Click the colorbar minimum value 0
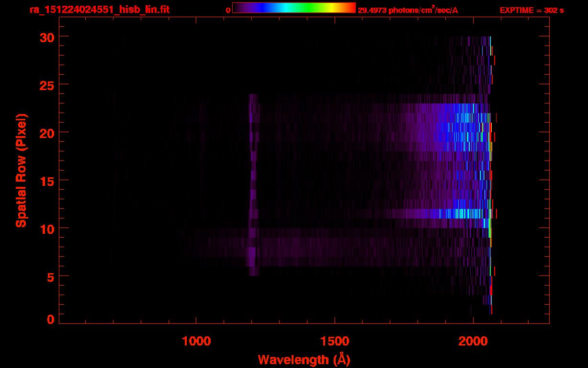This screenshot has width=588, height=368. [x=228, y=11]
